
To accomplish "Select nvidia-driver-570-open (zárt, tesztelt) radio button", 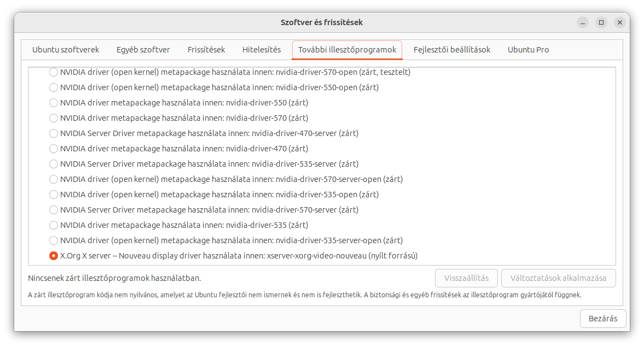I will tap(54, 72).
